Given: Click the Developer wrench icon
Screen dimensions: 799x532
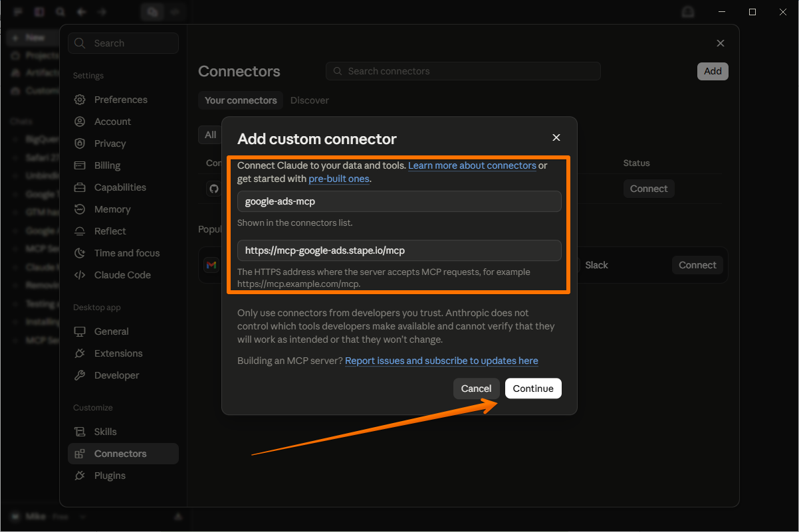Looking at the screenshot, I should click(x=80, y=375).
